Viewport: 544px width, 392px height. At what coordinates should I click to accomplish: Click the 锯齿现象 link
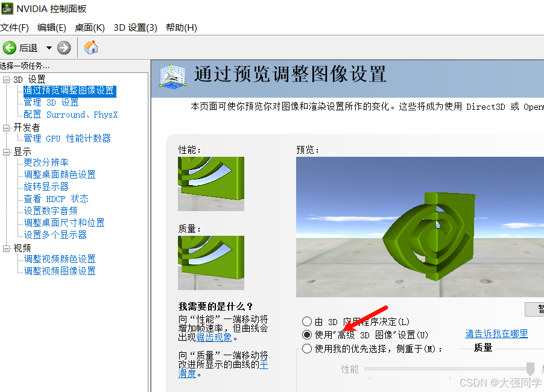(x=214, y=338)
